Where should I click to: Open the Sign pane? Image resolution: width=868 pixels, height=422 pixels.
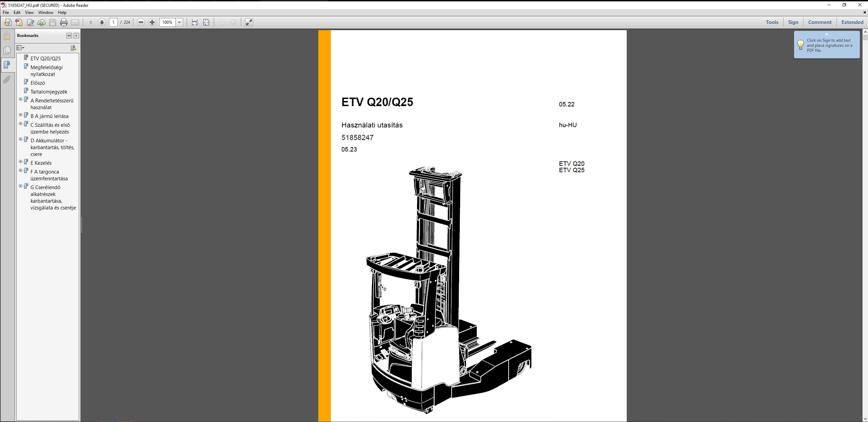(x=793, y=22)
